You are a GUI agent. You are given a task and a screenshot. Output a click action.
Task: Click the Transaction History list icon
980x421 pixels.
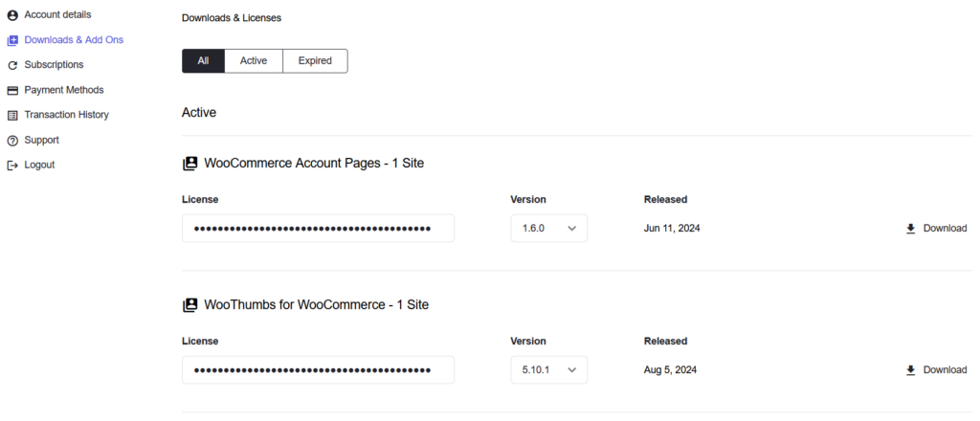click(x=12, y=115)
